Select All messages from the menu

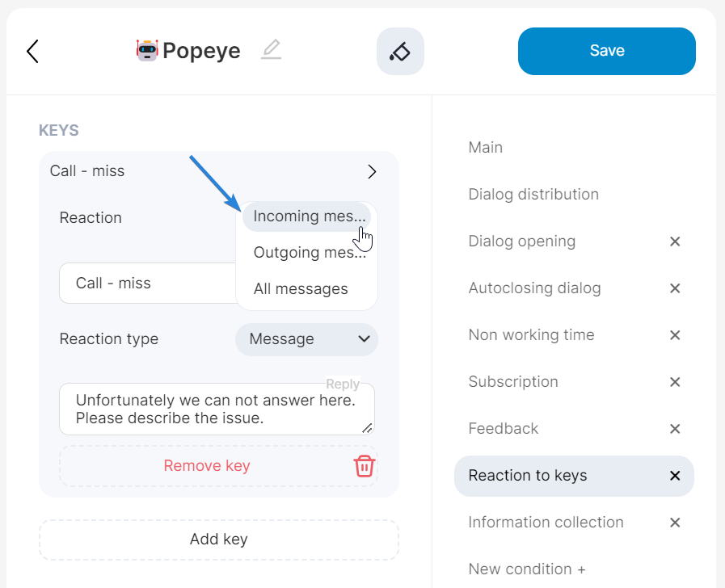coord(301,288)
